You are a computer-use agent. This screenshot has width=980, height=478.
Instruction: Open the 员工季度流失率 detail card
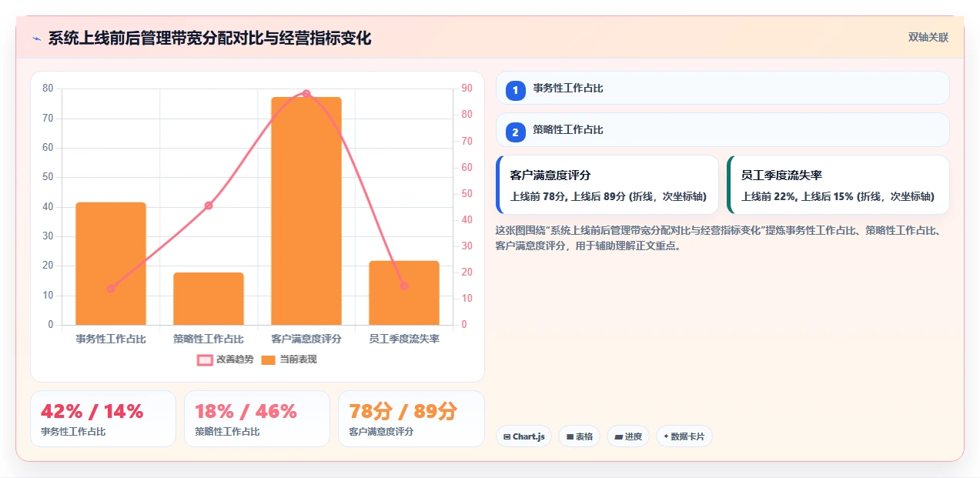(x=838, y=185)
